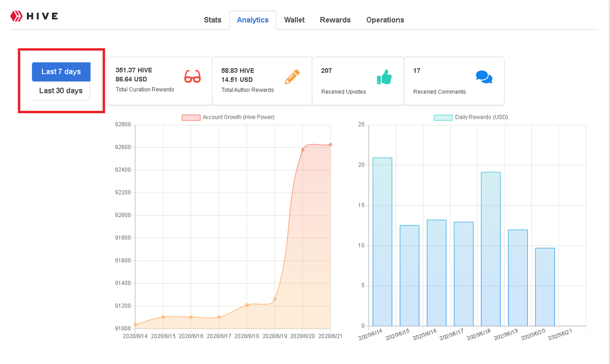Screen dimensions: 610x364
Task: Click the Total Curation Rewards card
Action: point(159,81)
